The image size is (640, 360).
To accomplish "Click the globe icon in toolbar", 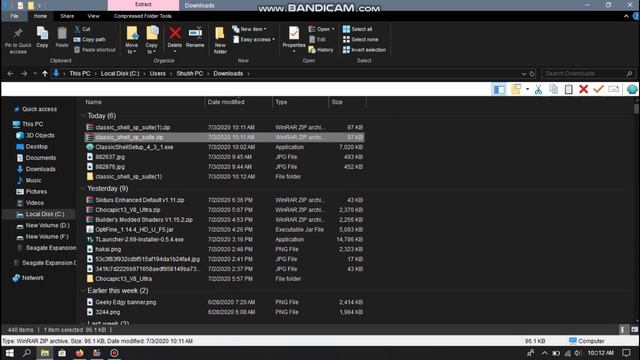I will [632, 89].
